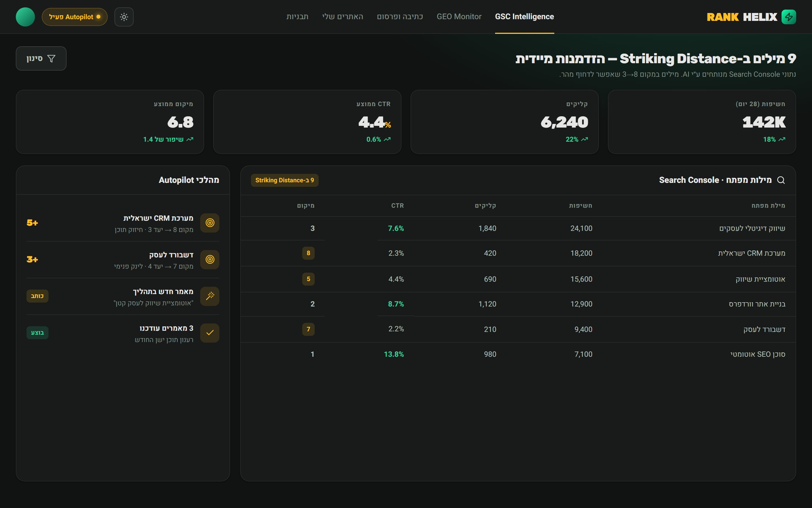Screen dimensions: 812x508
Task: Open the תבניות tab
Action: point(297,16)
